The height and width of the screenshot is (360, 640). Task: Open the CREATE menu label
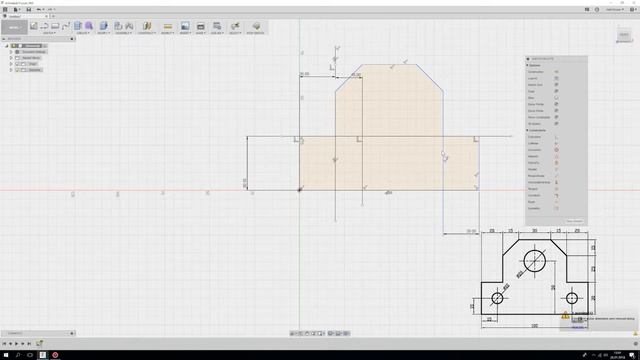pos(83,33)
